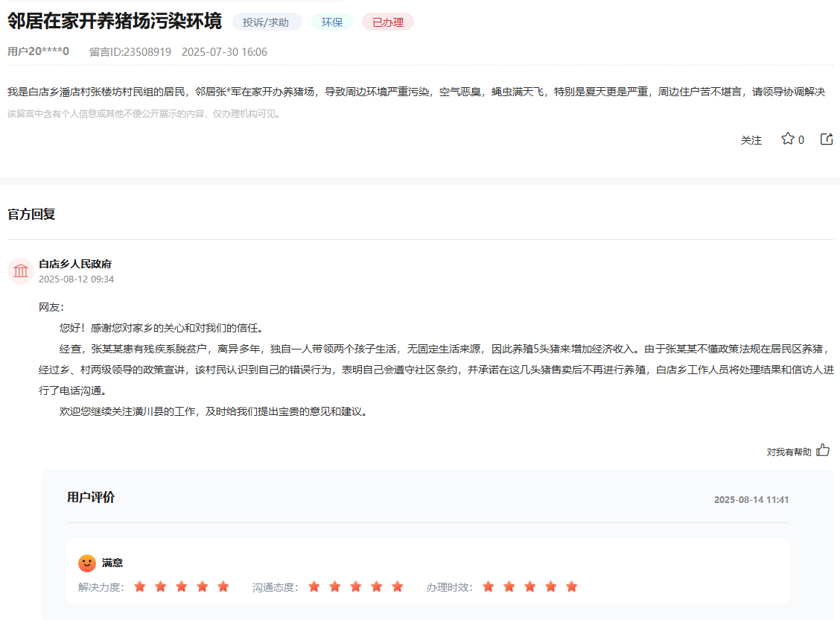
Task: Open the 白店乡人民政府 responder name
Action: click(75, 264)
